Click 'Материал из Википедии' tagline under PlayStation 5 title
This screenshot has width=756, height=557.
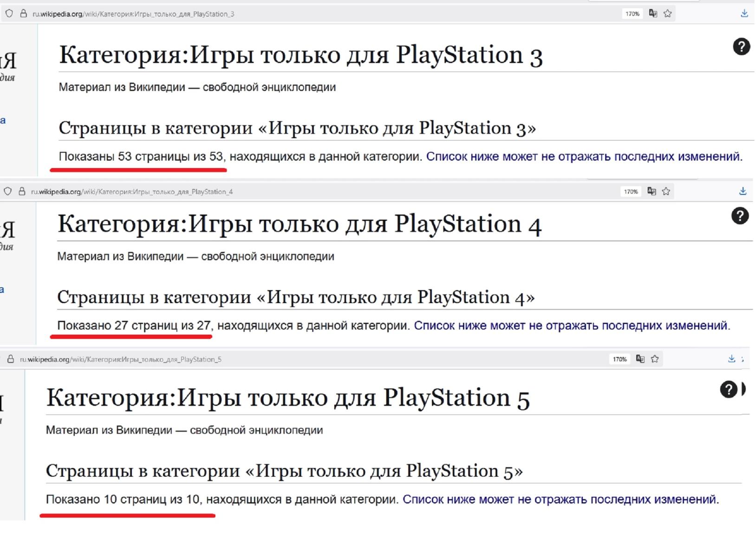point(184,430)
